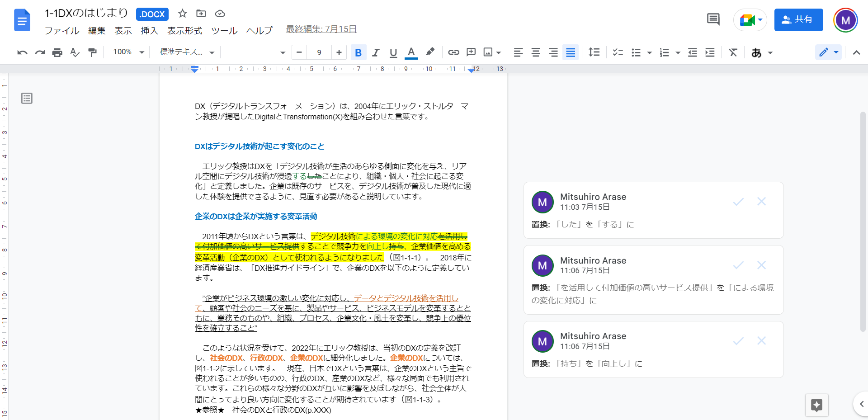
Task: Check cloud document status icon
Action: 220,14
